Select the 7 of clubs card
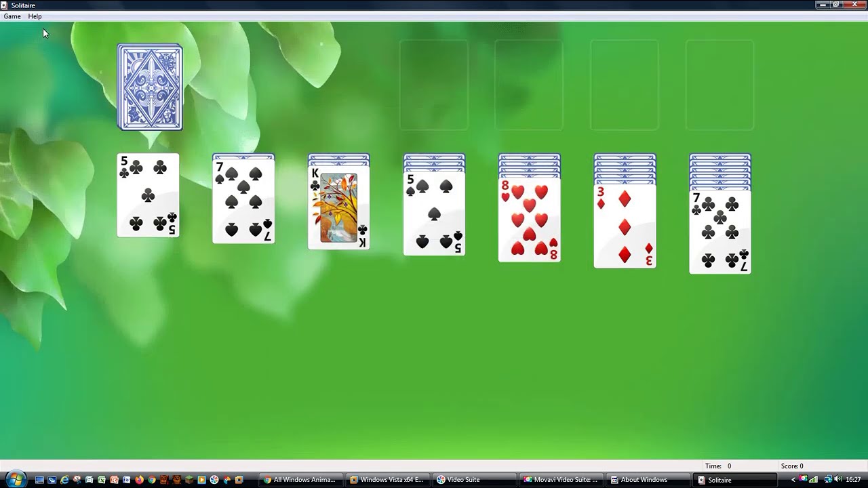 click(719, 232)
